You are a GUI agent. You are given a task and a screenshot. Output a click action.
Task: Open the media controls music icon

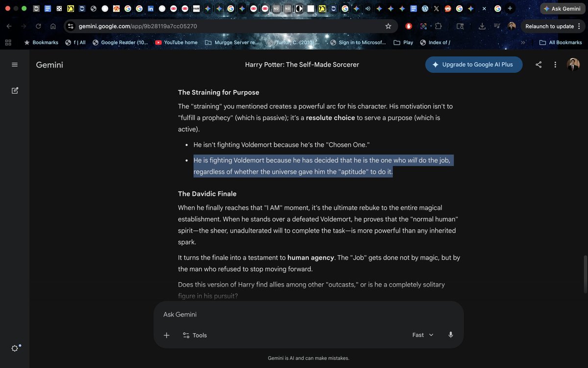coord(497,26)
